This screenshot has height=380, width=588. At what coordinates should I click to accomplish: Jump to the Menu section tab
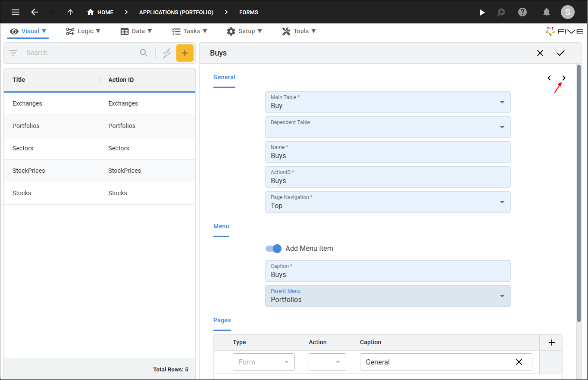(221, 227)
